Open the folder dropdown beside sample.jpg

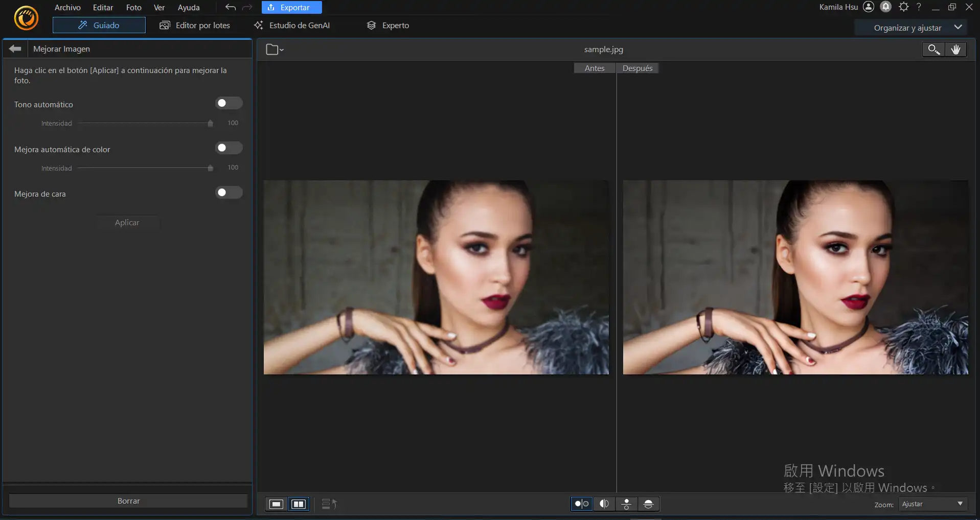click(275, 50)
